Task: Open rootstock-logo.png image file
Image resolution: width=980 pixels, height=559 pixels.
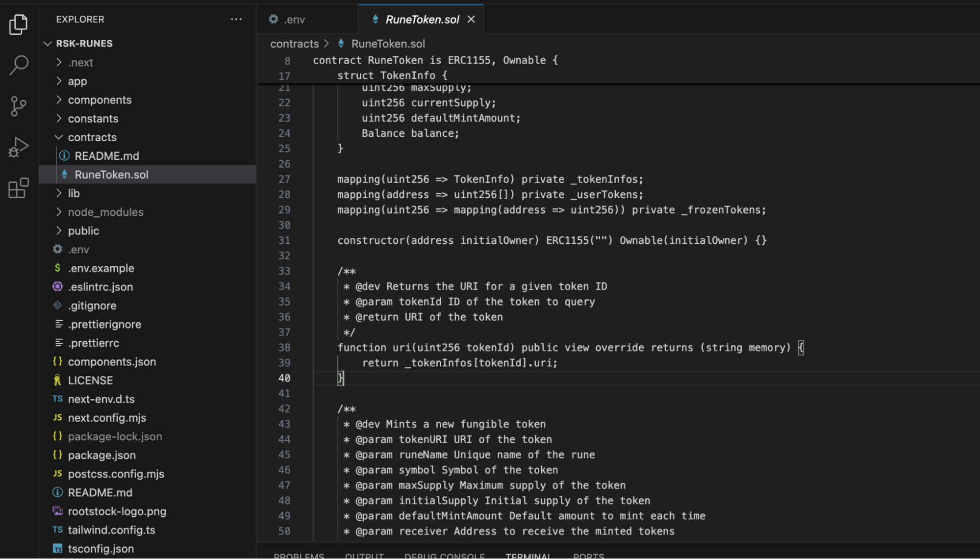Action: (x=117, y=511)
